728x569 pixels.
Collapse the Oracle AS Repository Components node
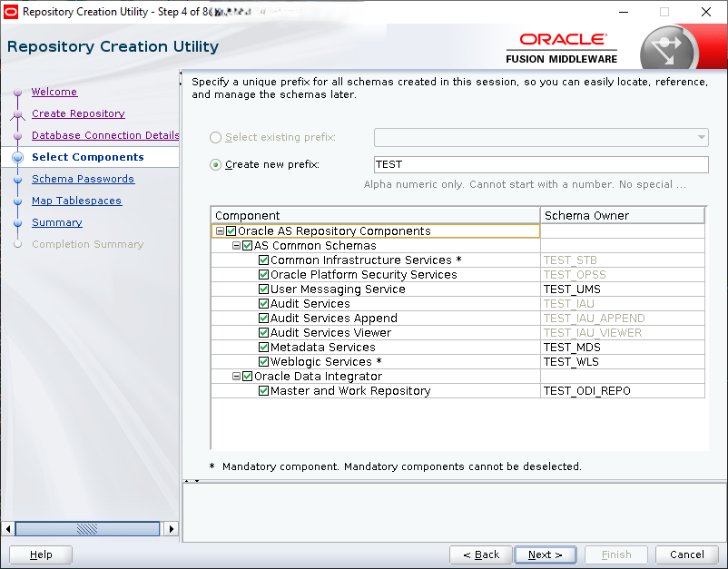220,231
